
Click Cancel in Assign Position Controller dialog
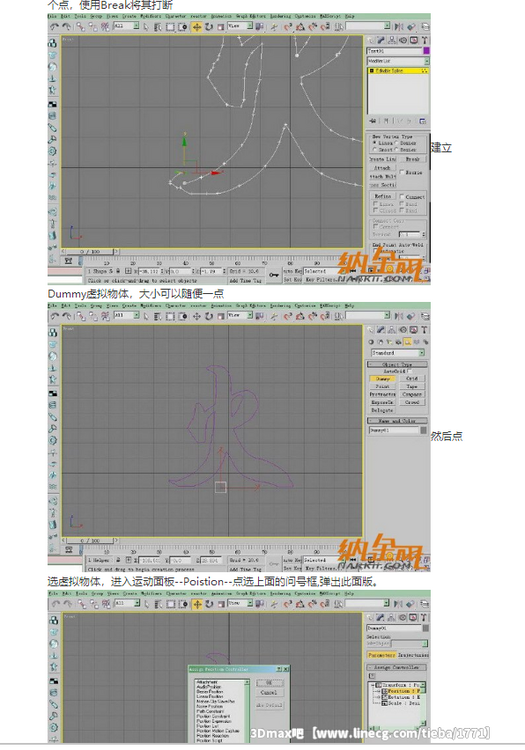point(268,692)
